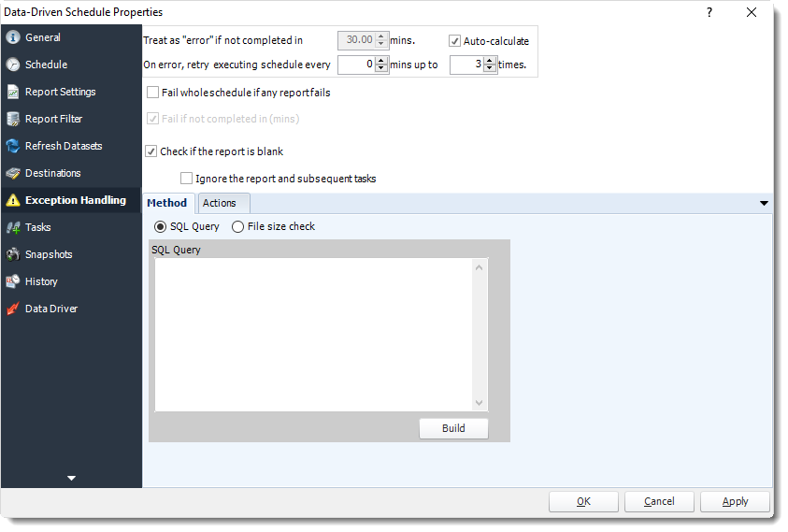Click the retry interval minutes field
This screenshot has width=788, height=532.
click(357, 65)
